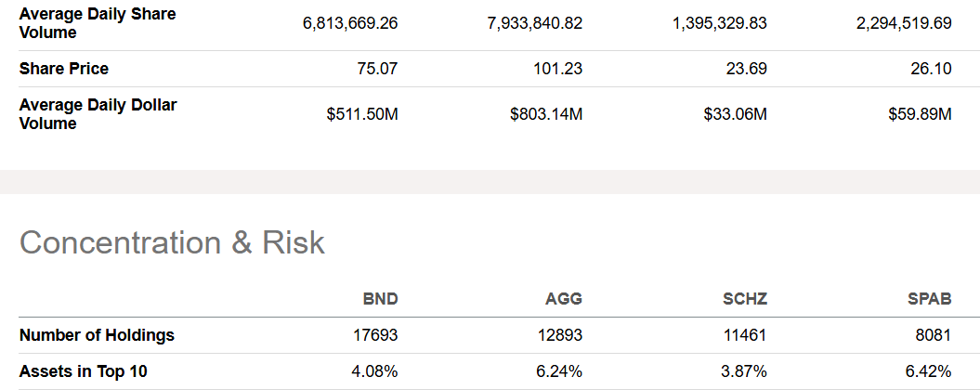Select the 2,294,519.69 share volume value
980x390 pixels.
pos(904,23)
